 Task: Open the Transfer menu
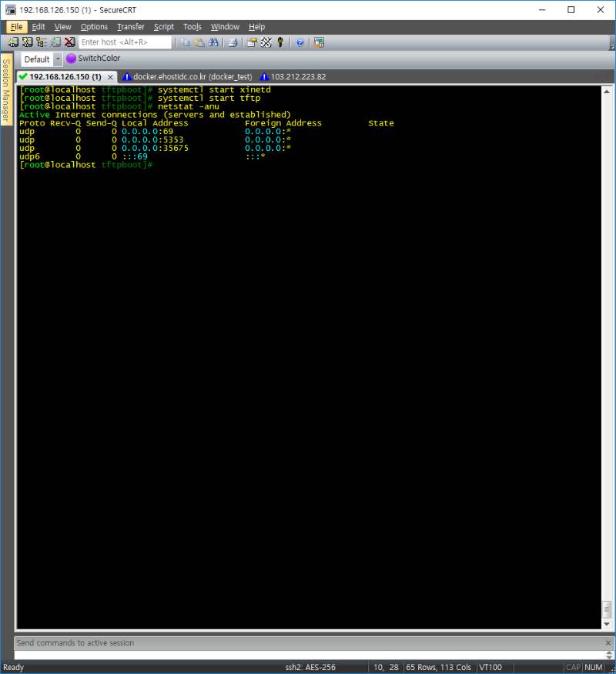pos(130,27)
